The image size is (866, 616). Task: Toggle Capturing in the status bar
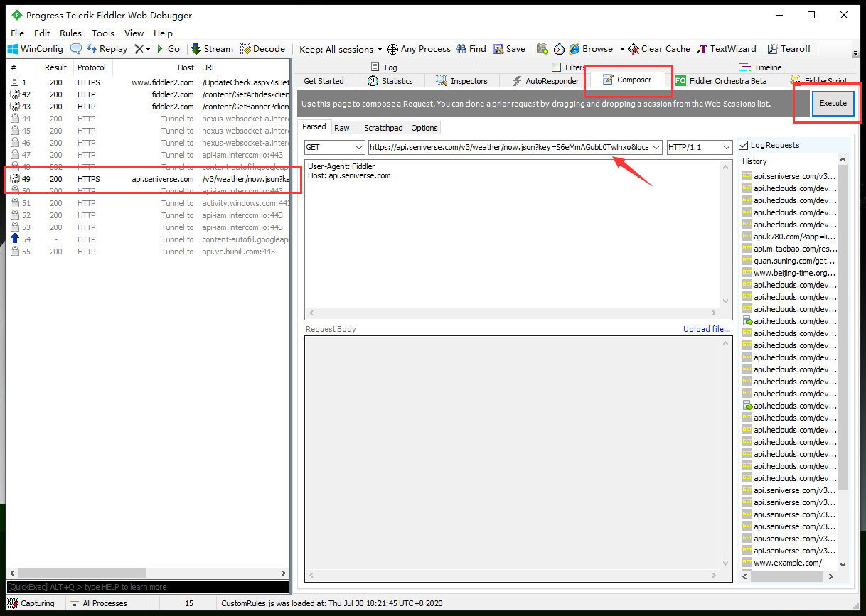[x=31, y=603]
